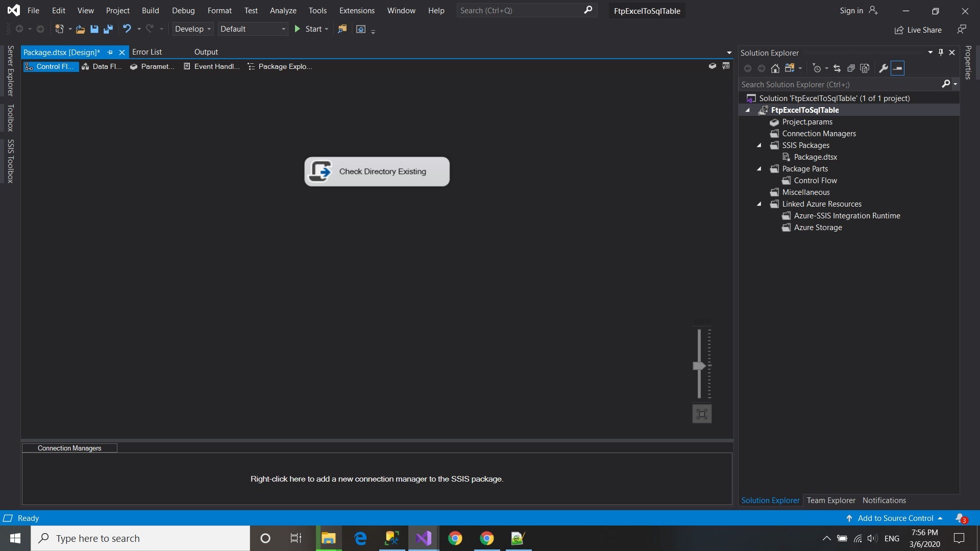Open the Extensions menu
Viewport: 980px width, 551px height.
point(357,10)
